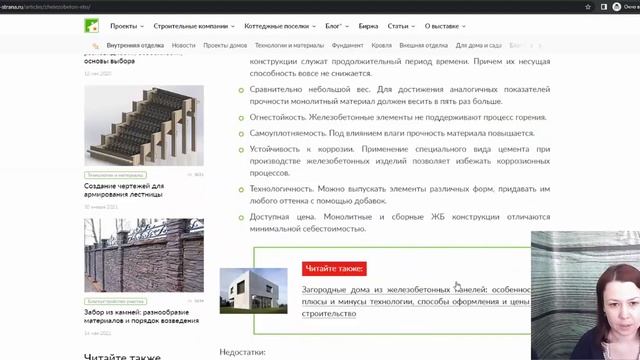640x360 pixels.
Task: Bookmark this page with star icon
Action: tap(588, 7)
